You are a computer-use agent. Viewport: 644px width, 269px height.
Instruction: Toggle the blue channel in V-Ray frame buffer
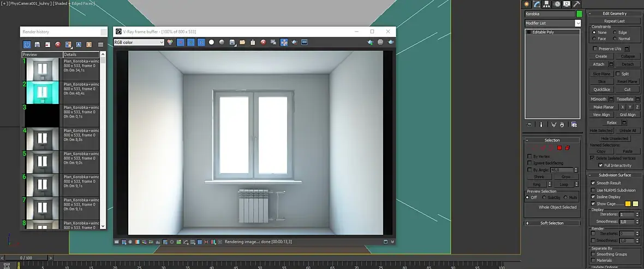point(201,42)
